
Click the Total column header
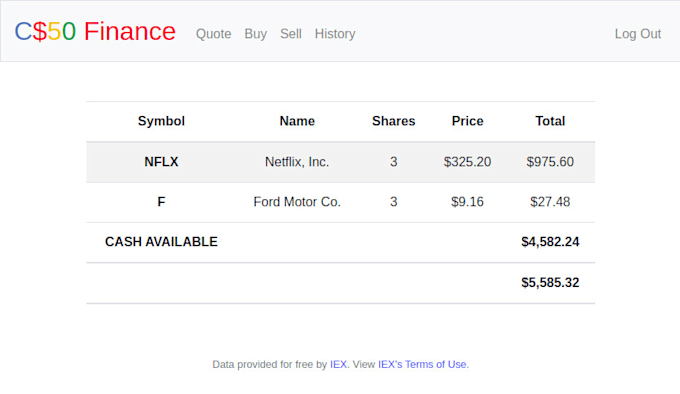(550, 121)
